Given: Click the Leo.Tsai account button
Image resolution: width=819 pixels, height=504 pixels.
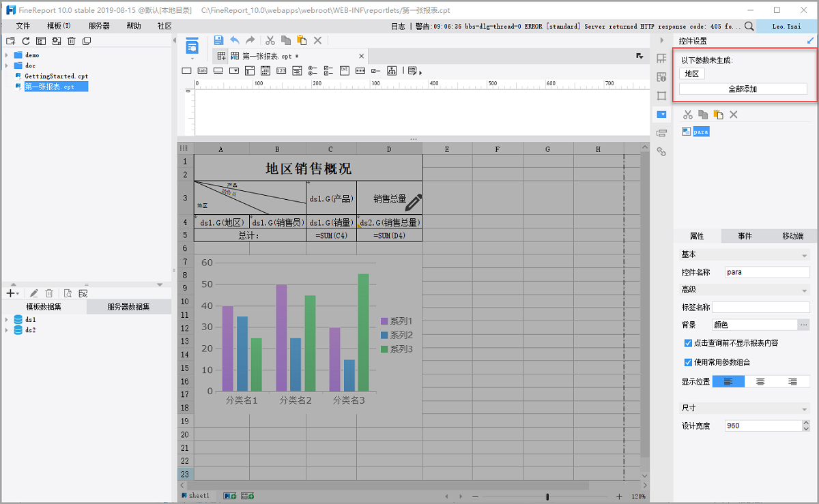Looking at the screenshot, I should (x=787, y=26).
